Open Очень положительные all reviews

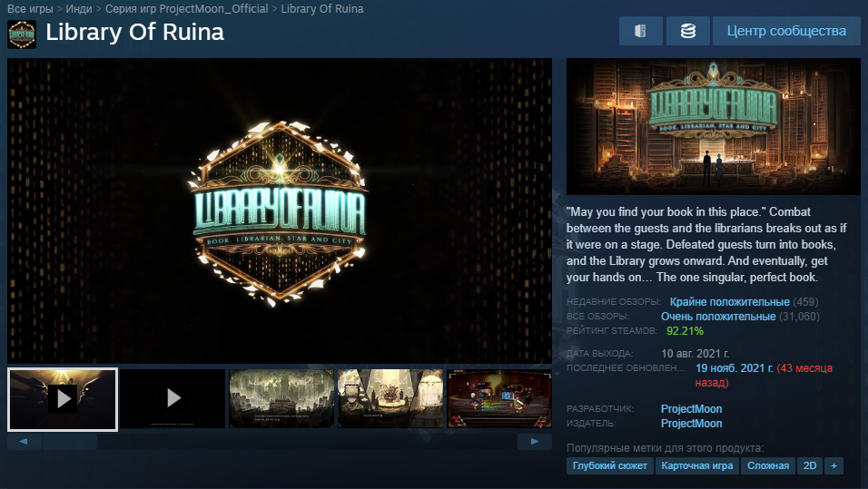718,317
